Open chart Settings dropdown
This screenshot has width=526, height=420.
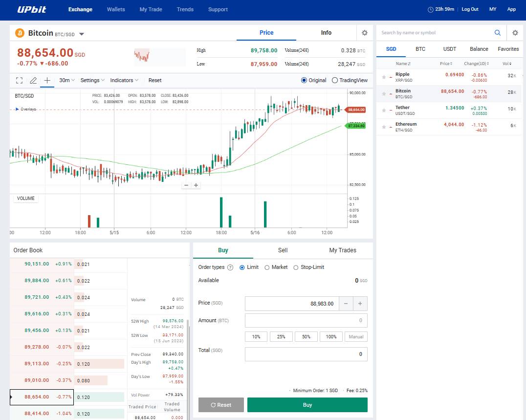pos(92,80)
